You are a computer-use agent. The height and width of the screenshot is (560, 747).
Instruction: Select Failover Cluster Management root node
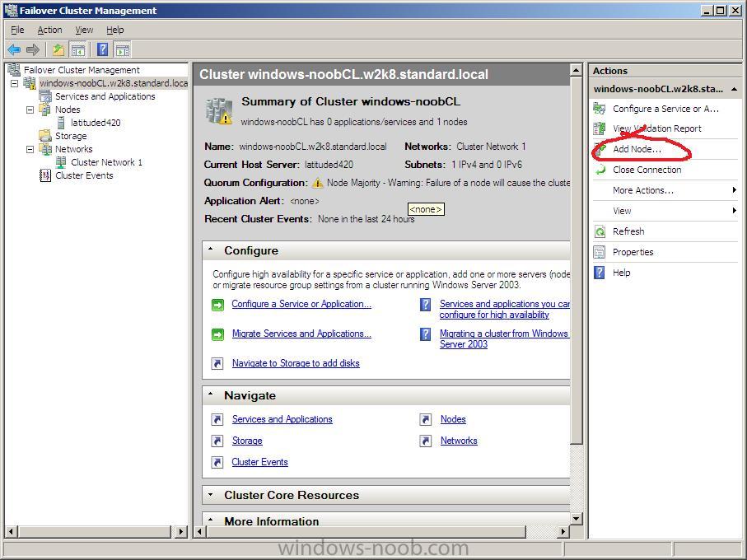[82, 70]
